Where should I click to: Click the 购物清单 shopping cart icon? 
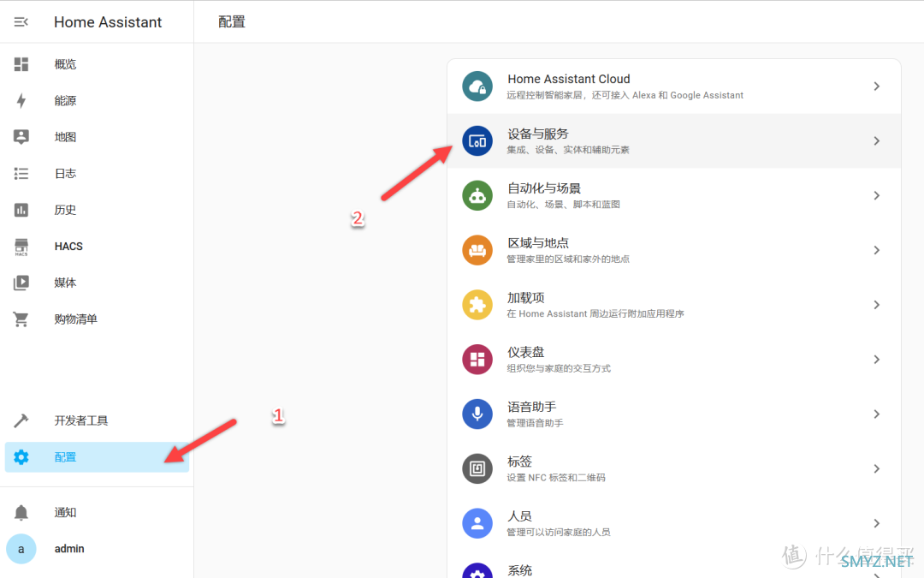21,319
